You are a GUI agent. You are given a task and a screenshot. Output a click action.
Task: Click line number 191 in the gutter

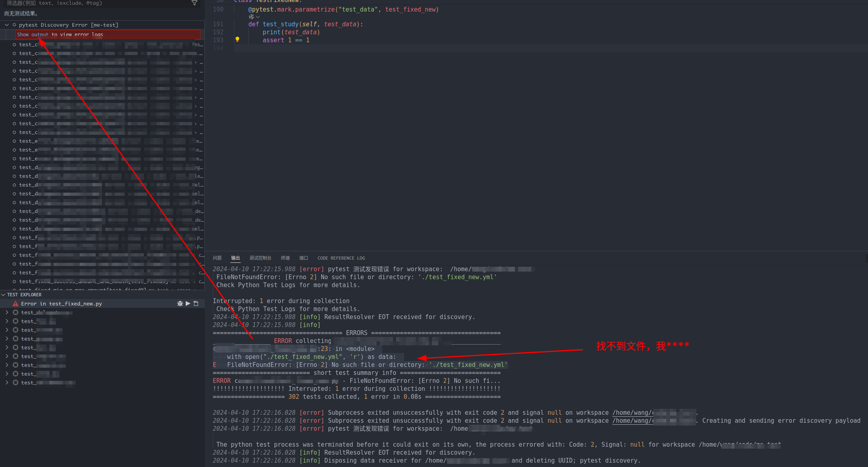point(218,24)
